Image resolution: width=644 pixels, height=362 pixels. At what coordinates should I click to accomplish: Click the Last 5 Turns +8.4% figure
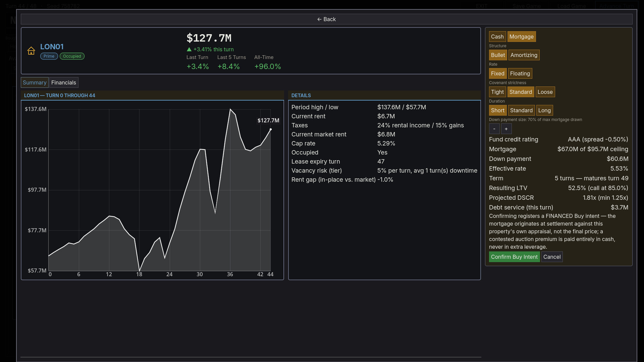tap(228, 66)
